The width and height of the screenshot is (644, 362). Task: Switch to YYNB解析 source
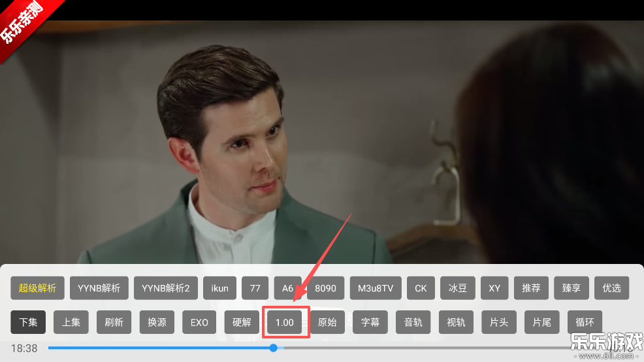pyautogui.click(x=99, y=288)
